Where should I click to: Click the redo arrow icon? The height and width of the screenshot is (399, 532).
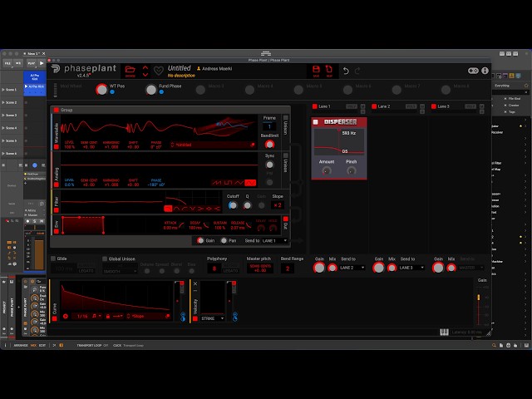pos(357,71)
